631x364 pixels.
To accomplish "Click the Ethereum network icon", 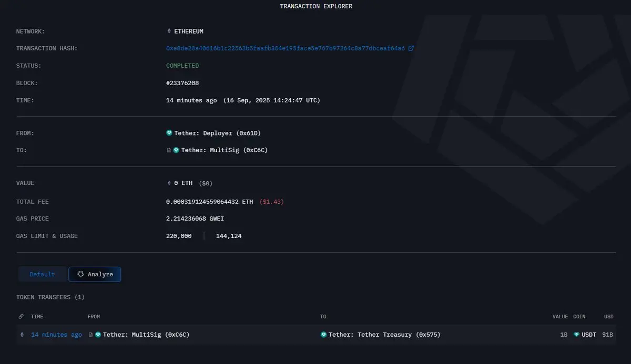I will click(x=169, y=32).
